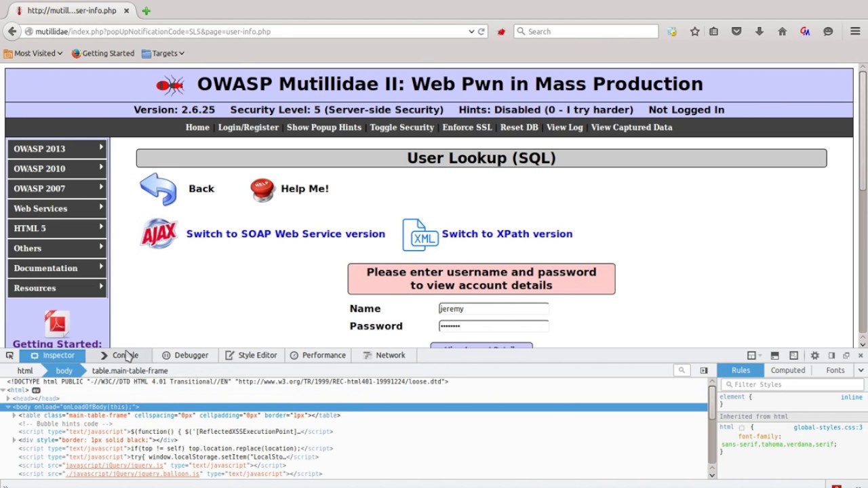868x488 pixels.
Task: Show bookmarks list icon in toolbar
Action: tap(713, 31)
